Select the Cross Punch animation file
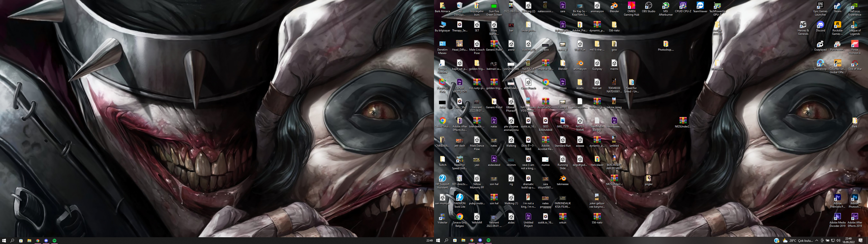This screenshot has width=868, height=244. [528, 84]
